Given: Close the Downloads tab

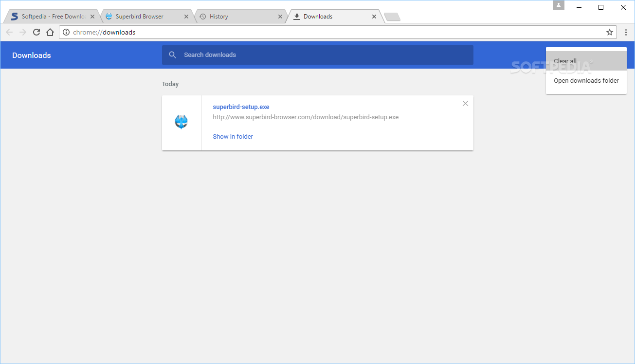Looking at the screenshot, I should click(x=374, y=17).
